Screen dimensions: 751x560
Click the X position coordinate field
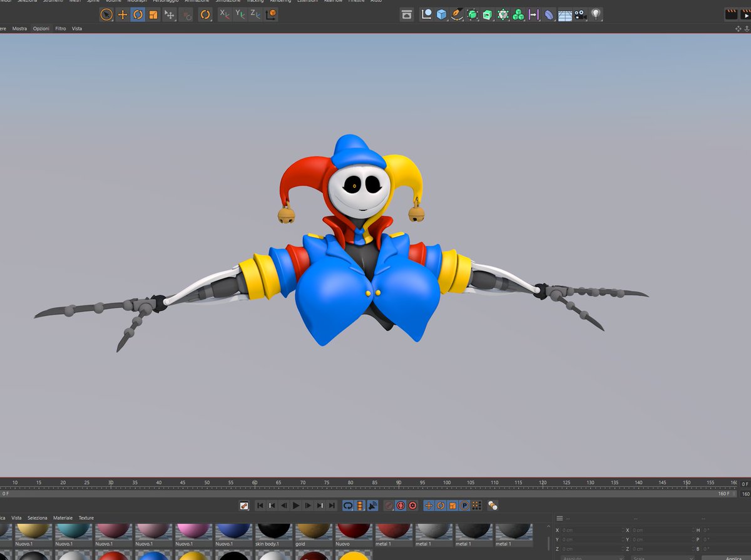pos(591,530)
